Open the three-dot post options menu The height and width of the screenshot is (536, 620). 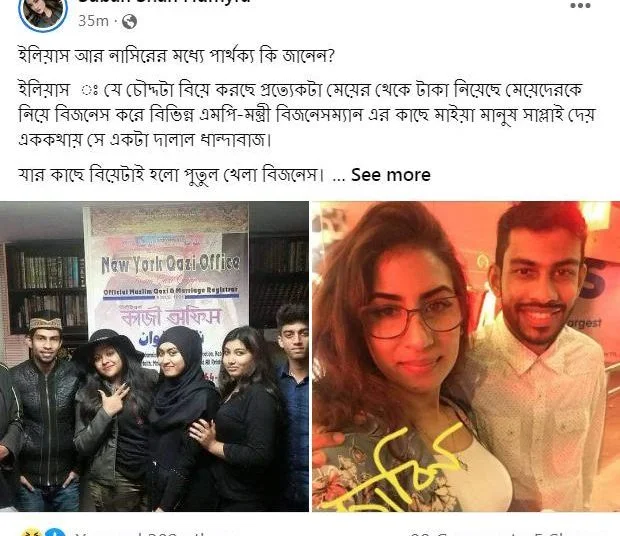point(580,6)
